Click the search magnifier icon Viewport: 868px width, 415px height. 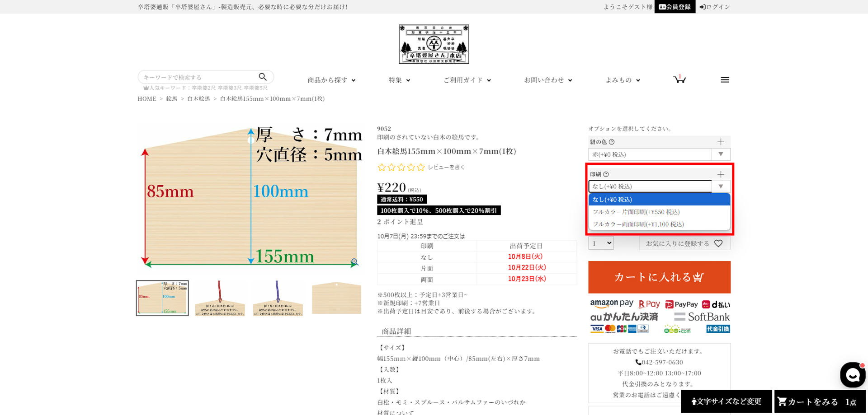click(x=263, y=77)
